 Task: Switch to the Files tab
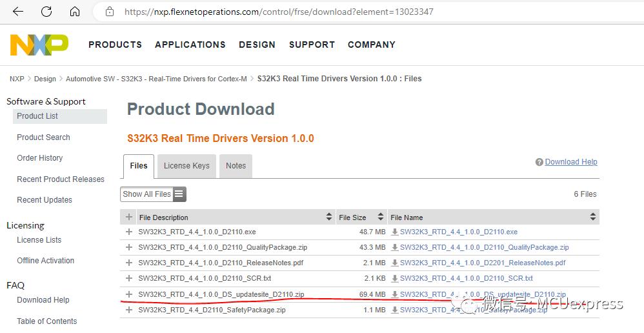(x=138, y=166)
